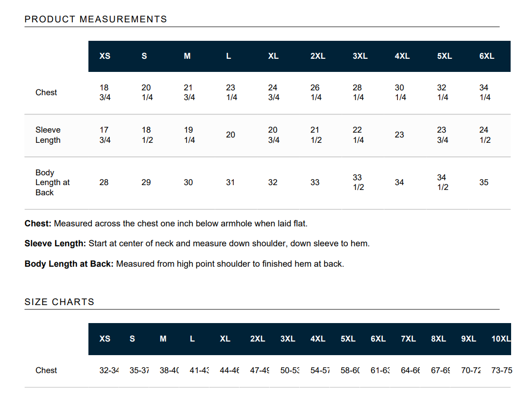Click the body length cell showing 28
The width and height of the screenshot is (532, 394).
104,183
